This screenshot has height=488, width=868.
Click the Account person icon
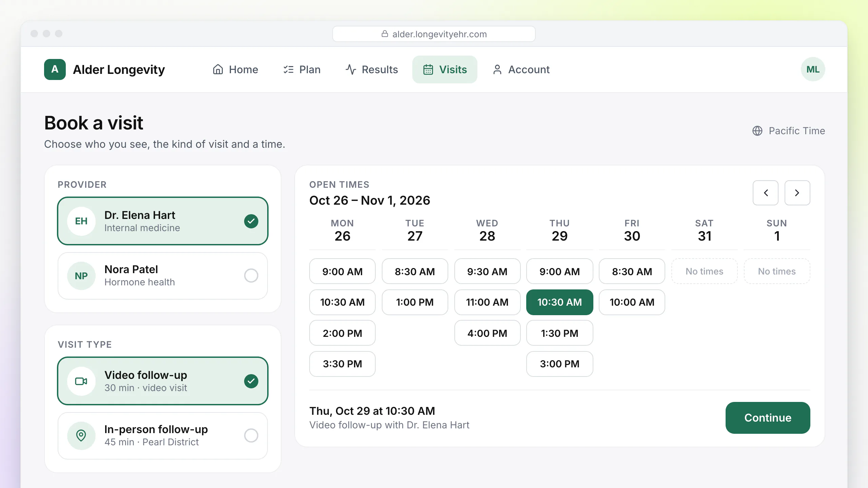click(497, 69)
